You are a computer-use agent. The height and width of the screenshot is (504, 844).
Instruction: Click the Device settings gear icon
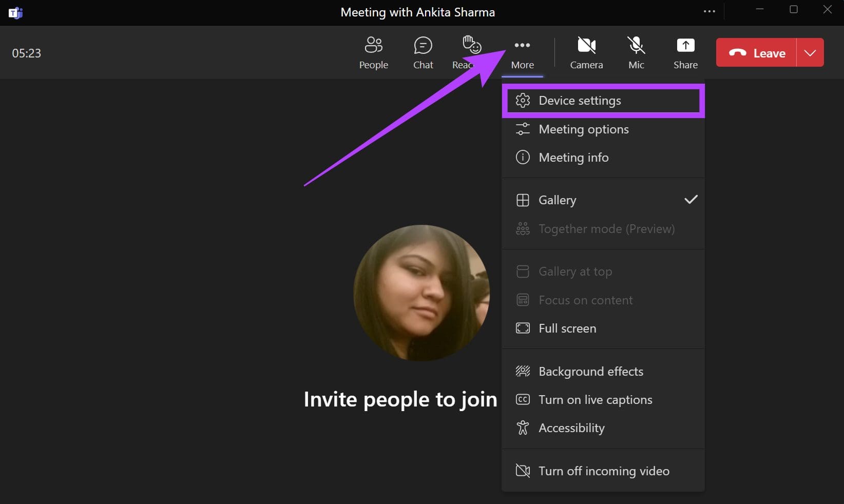523,101
